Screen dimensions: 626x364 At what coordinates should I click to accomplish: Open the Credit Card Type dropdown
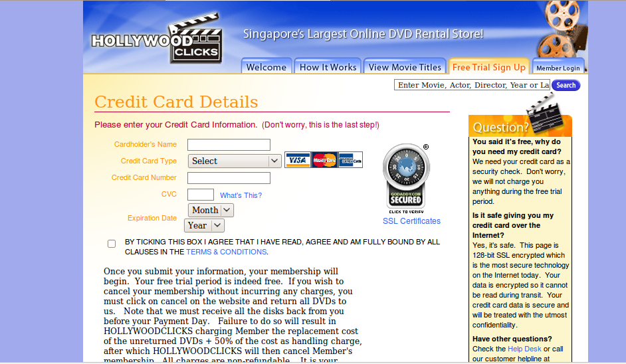pos(235,161)
